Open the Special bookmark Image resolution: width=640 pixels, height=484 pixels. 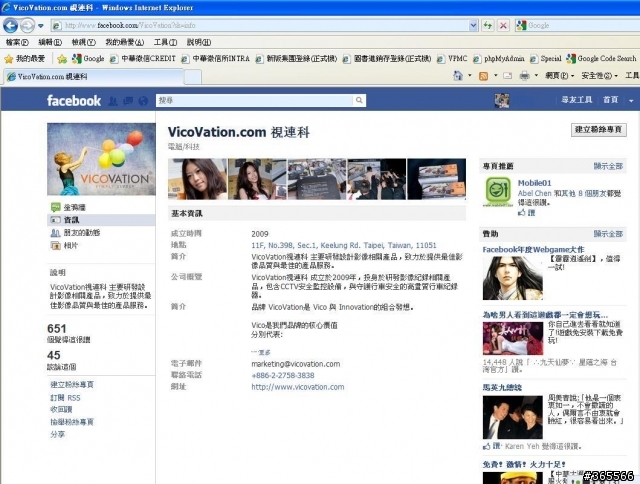coord(546,59)
